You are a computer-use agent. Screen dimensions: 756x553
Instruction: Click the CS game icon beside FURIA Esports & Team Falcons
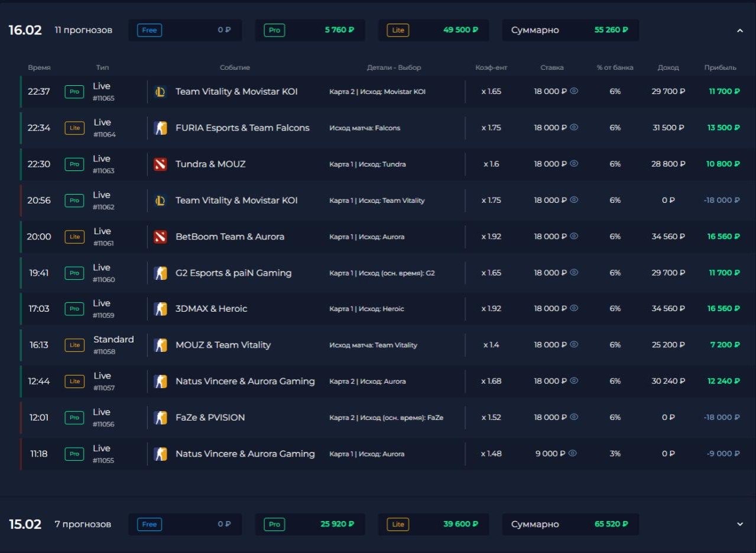[160, 128]
